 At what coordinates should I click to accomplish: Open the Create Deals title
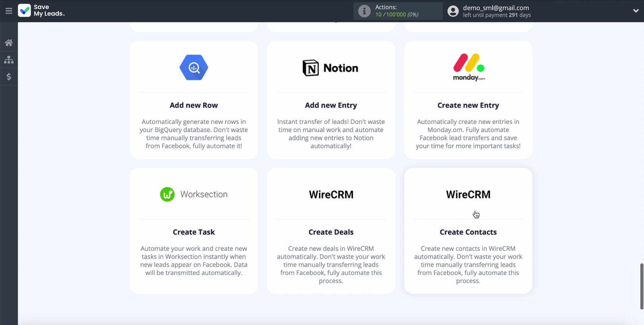[x=331, y=232]
